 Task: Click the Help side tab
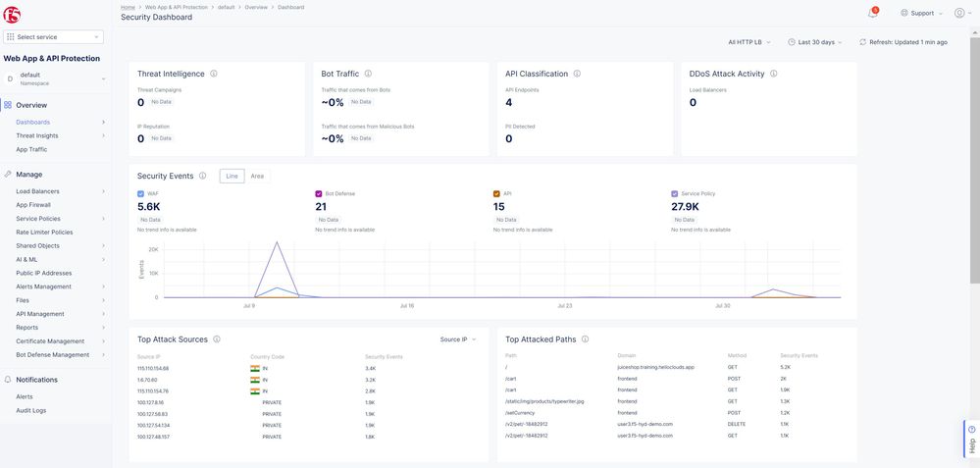(x=971, y=440)
